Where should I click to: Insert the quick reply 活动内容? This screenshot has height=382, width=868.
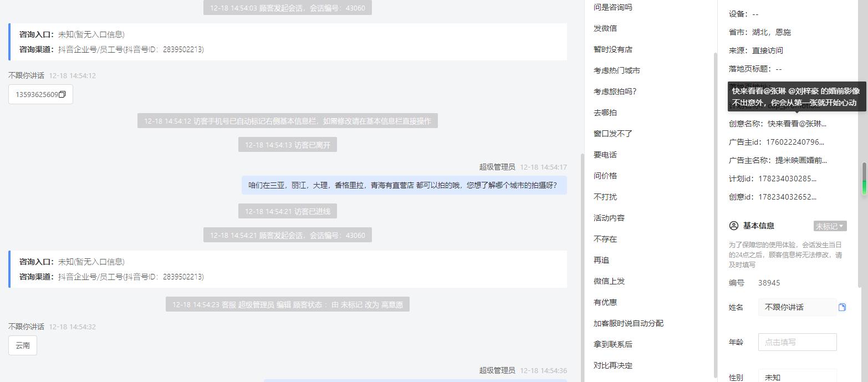(609, 218)
